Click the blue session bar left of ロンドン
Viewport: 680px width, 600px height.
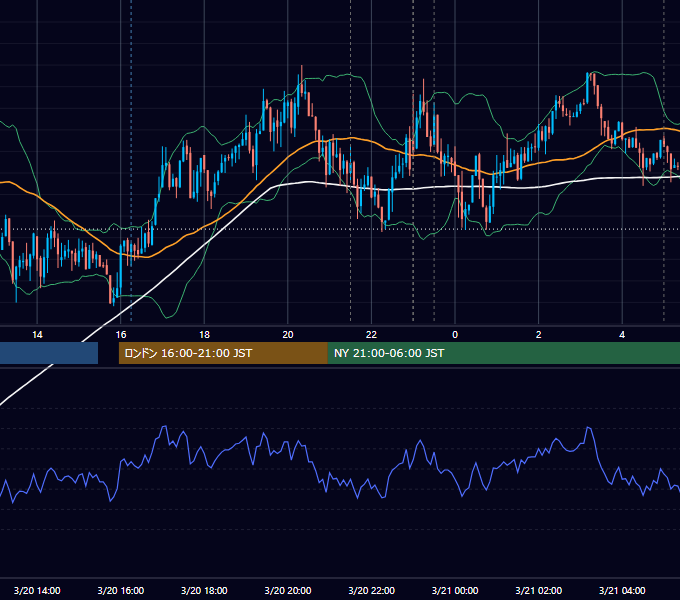[x=49, y=353]
